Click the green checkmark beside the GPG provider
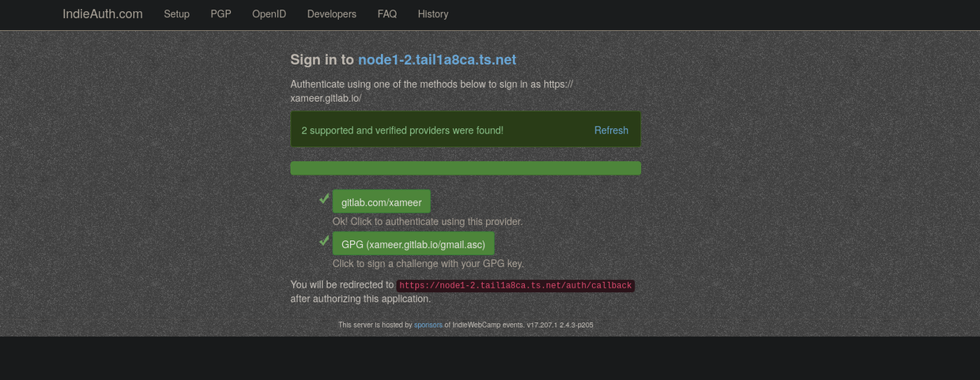This screenshot has height=380, width=980. pos(324,241)
